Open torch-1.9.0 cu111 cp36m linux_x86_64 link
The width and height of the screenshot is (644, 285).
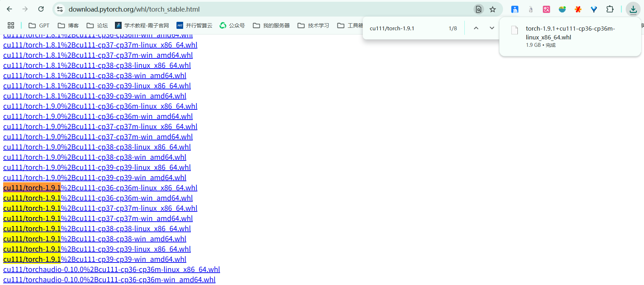tap(100, 106)
